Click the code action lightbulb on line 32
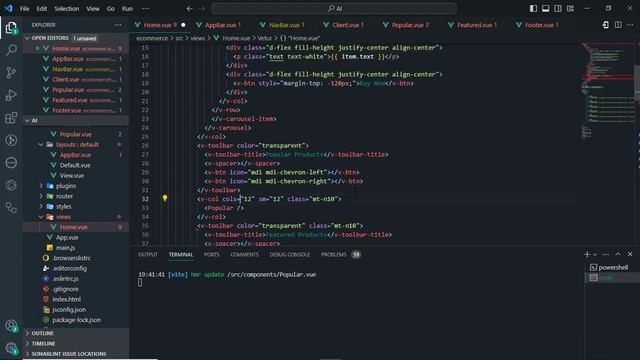The width and height of the screenshot is (640, 360). 165,198
